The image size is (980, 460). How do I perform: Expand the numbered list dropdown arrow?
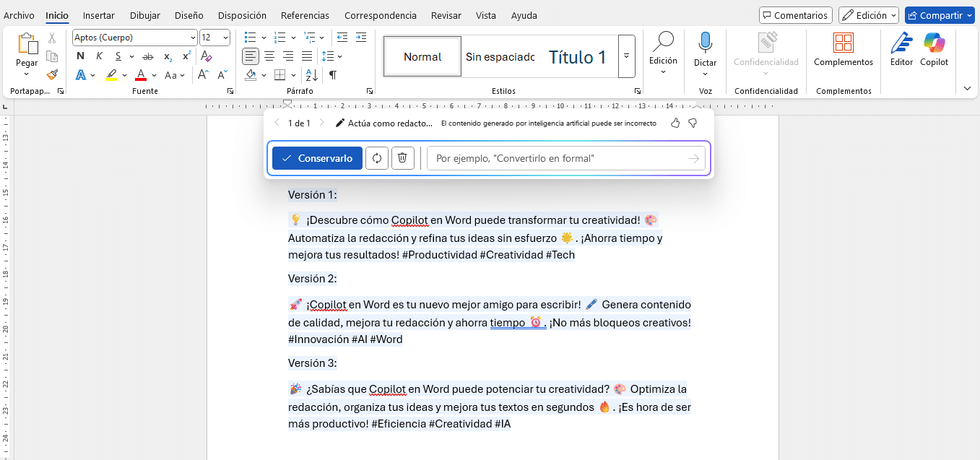point(293,38)
